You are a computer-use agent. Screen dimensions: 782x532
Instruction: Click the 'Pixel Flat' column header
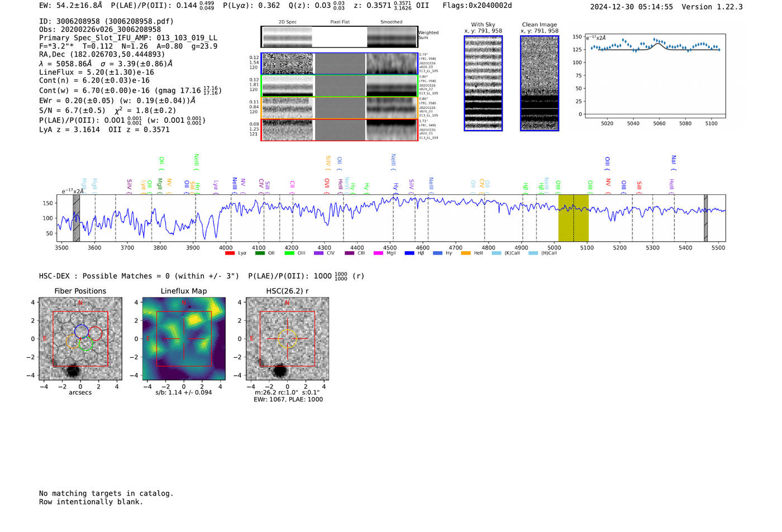[x=340, y=22]
